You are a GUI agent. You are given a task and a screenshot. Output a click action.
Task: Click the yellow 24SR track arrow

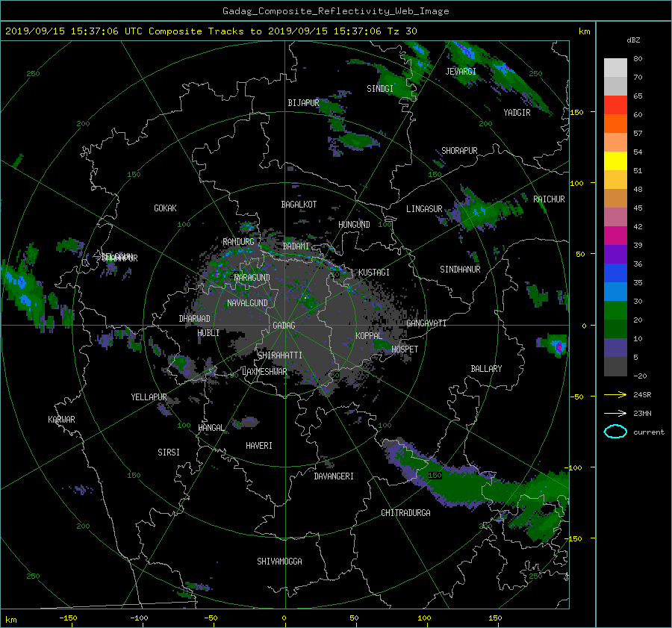point(615,394)
